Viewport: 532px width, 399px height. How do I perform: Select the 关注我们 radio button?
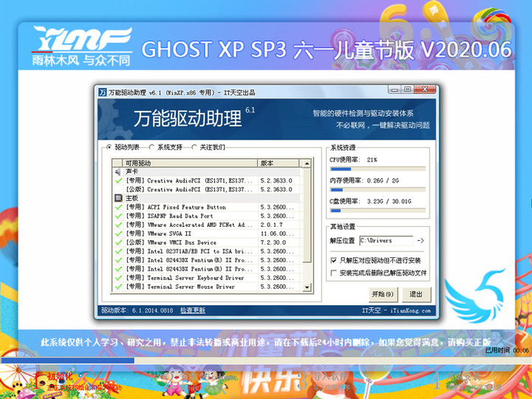pos(194,147)
